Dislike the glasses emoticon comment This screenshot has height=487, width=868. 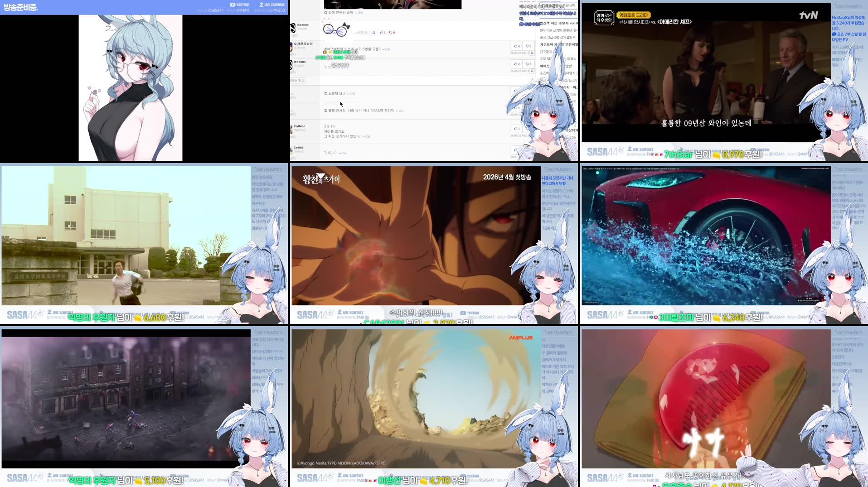click(392, 33)
